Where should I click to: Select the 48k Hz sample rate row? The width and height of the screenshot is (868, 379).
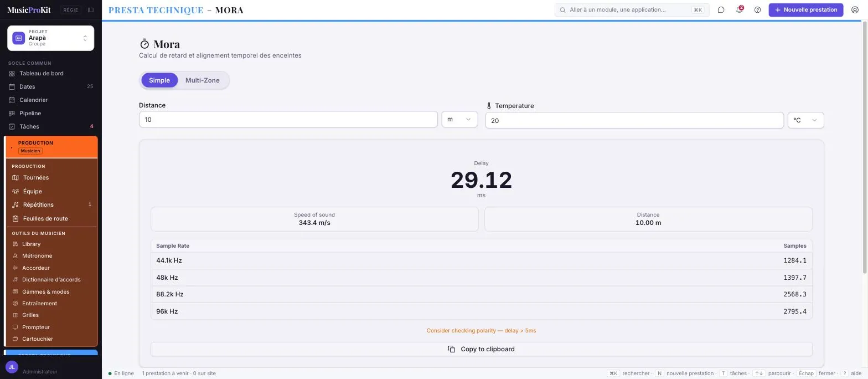(481, 278)
